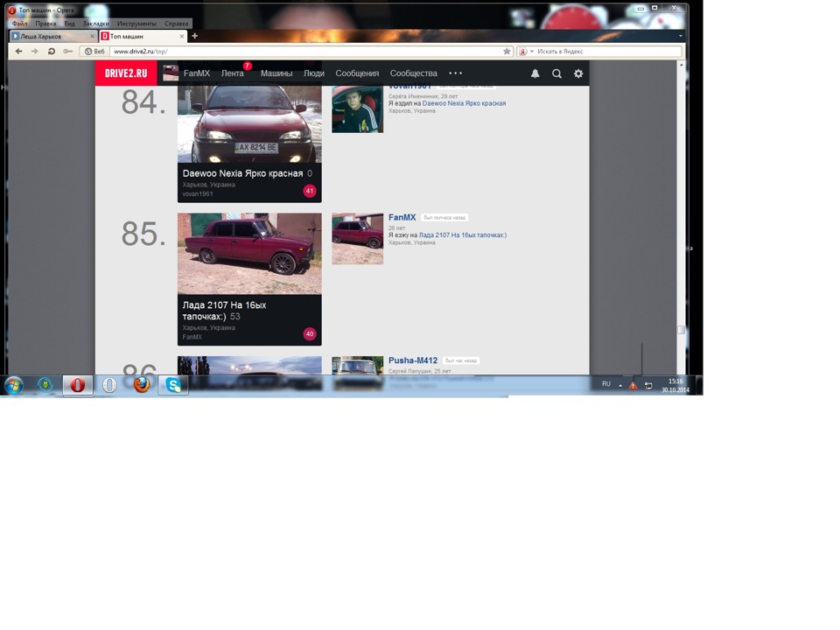Click the red 41 badge
This screenshot has width=840, height=630.
pos(310,191)
